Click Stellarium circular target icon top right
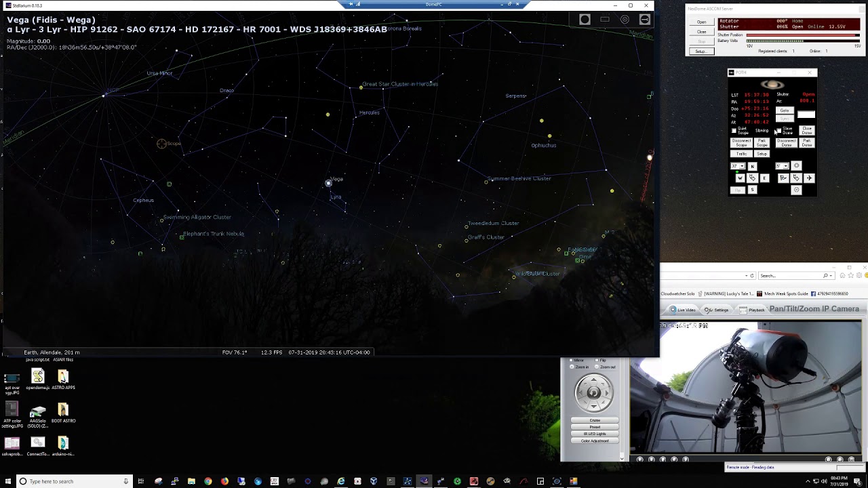This screenshot has height=488, width=868. 625,20
